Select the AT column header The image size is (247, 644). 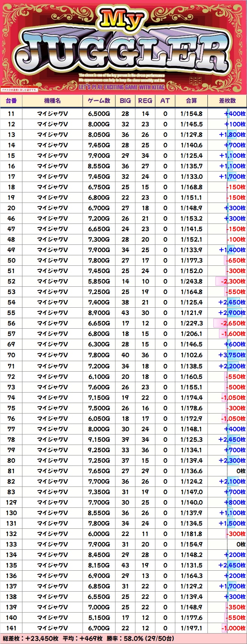(165, 101)
